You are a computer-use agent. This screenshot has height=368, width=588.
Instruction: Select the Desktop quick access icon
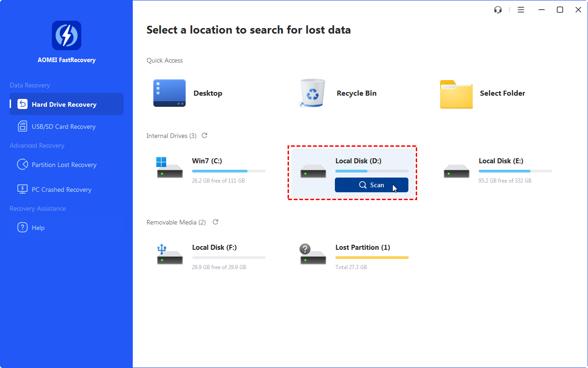(170, 93)
